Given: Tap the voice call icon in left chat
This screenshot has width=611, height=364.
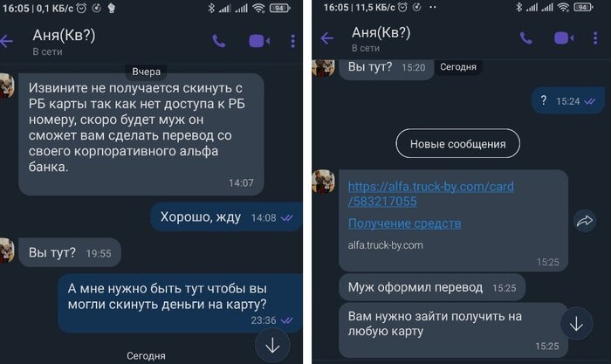Looking at the screenshot, I should click(x=218, y=41).
